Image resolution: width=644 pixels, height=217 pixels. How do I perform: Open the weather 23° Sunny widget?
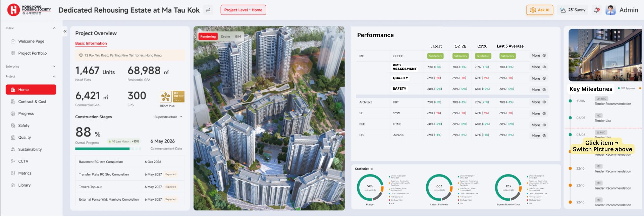coord(573,10)
